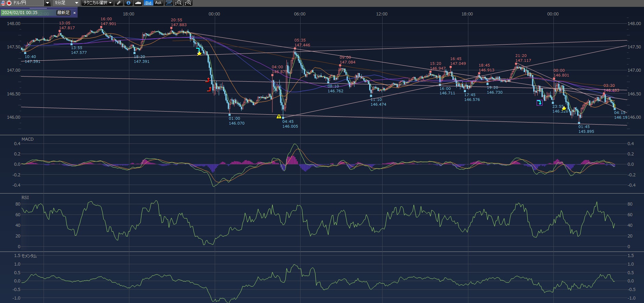
Task: Expand the テクニカル選択 menu
Action: [97, 3]
